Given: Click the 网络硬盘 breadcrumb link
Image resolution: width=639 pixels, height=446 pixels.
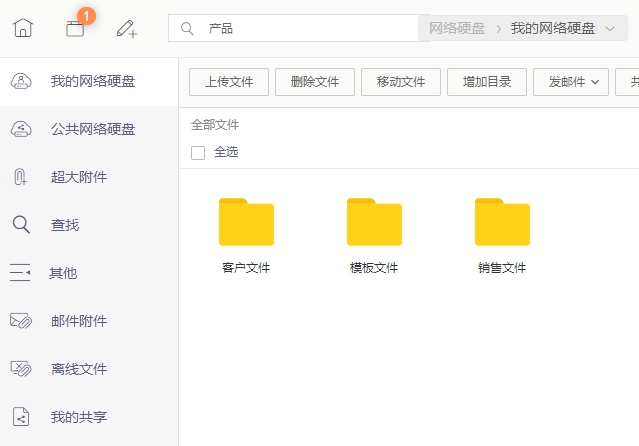Looking at the screenshot, I should point(457,29).
